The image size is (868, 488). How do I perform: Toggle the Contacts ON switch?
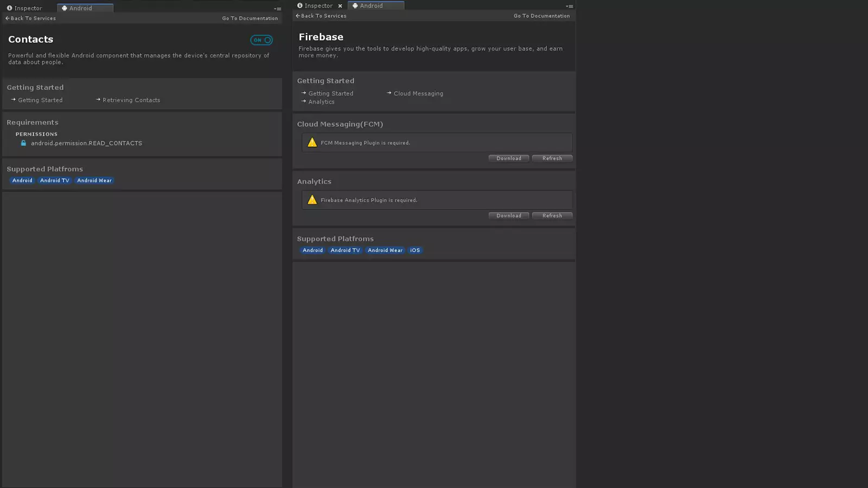click(x=261, y=40)
